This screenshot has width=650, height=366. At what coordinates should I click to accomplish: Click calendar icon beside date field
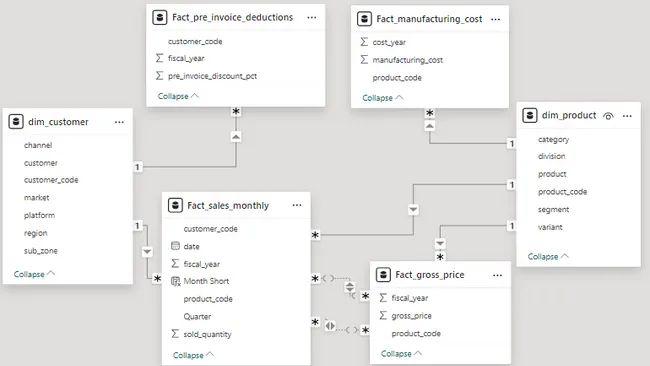(175, 246)
